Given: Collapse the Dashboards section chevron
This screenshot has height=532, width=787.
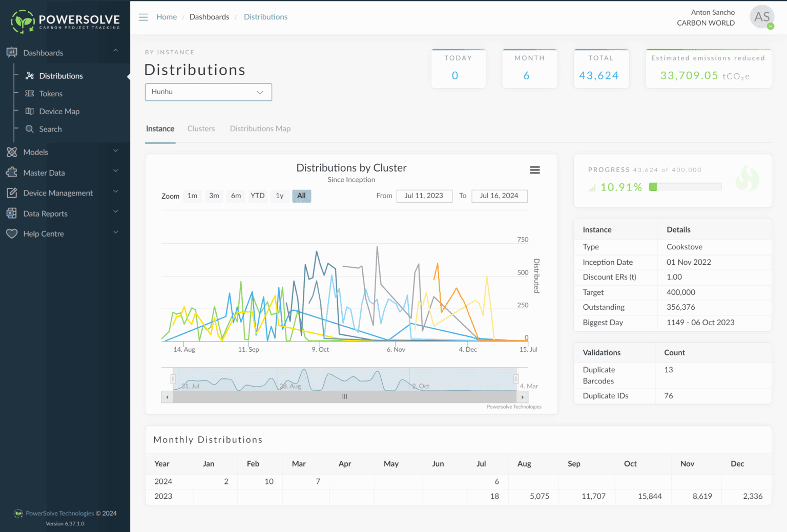Looking at the screenshot, I should 116,51.
